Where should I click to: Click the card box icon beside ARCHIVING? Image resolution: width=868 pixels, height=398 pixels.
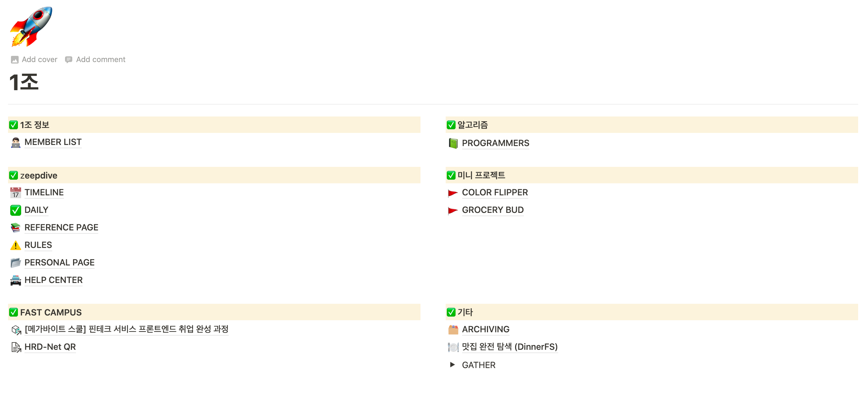tap(453, 329)
